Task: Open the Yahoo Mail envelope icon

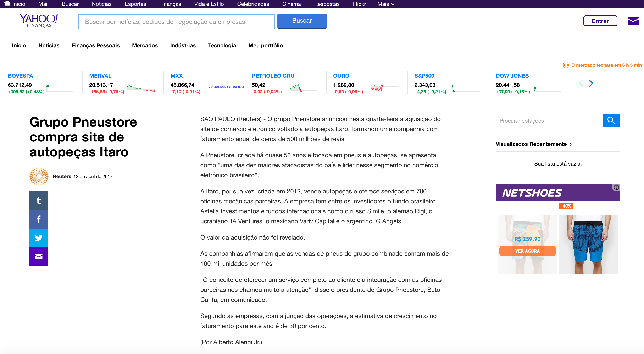Action: click(633, 21)
